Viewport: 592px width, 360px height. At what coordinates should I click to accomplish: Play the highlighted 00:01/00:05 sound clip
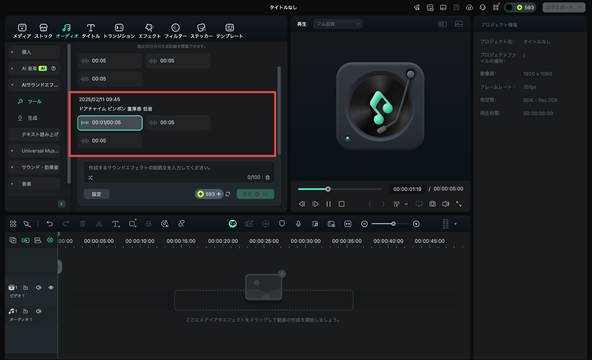[x=110, y=123]
